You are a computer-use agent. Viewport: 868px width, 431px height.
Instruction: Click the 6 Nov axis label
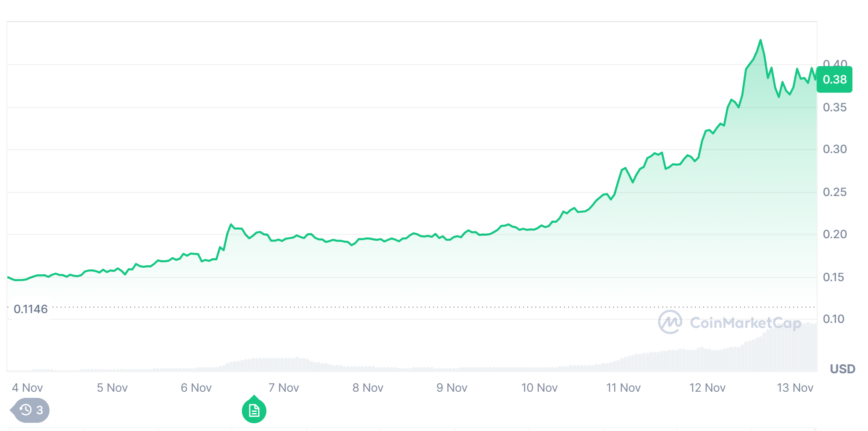click(196, 388)
